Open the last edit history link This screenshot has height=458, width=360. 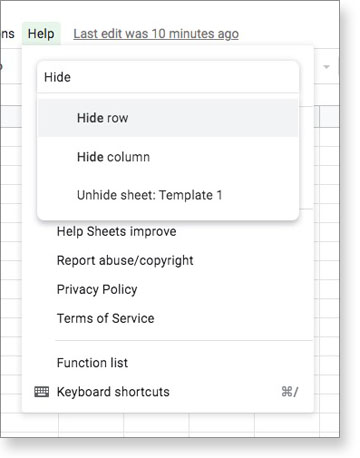click(x=156, y=34)
